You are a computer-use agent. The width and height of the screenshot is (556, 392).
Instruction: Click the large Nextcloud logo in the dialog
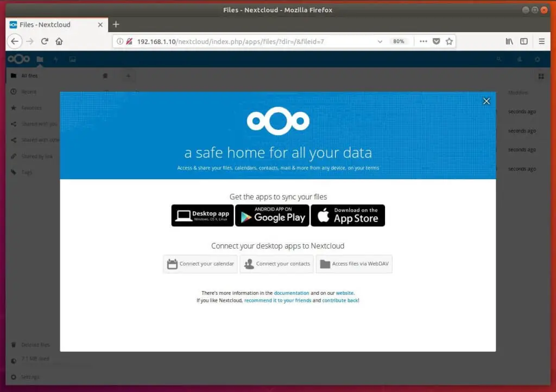pyautogui.click(x=279, y=121)
